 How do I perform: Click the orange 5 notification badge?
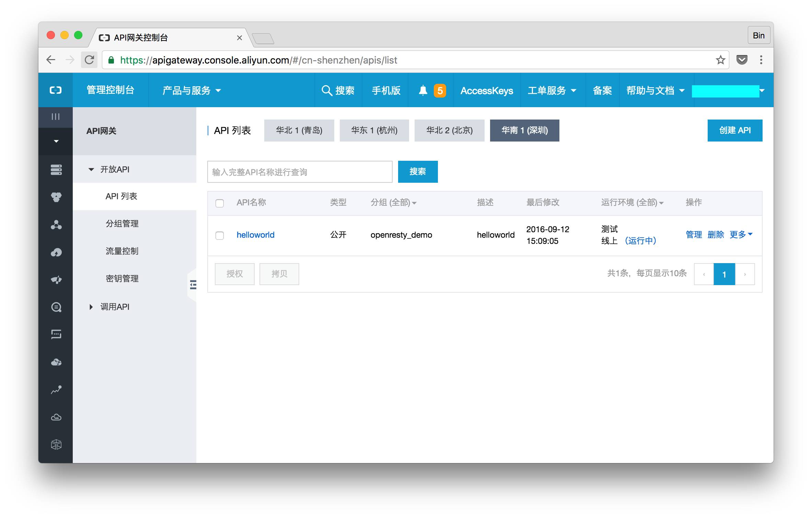pyautogui.click(x=440, y=91)
